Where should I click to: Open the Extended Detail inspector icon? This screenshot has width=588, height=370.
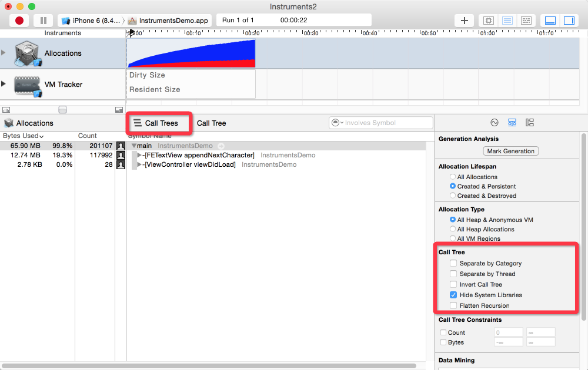click(530, 123)
